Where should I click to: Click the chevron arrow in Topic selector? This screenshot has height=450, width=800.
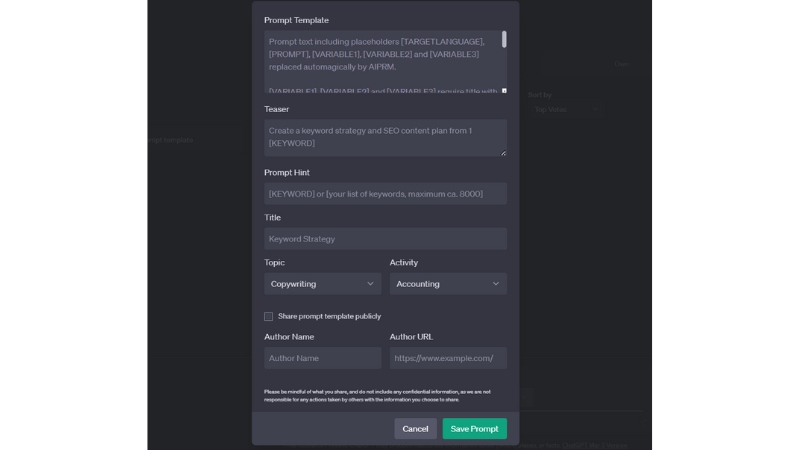[370, 284]
